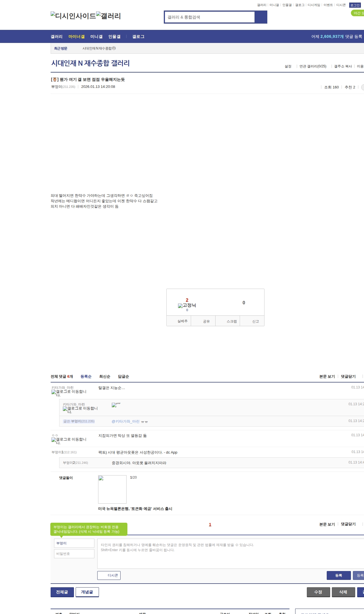The height and width of the screenshot is (614, 364).
Task: Click commenter name 부엉이1(112.161)
Action: [64, 452]
